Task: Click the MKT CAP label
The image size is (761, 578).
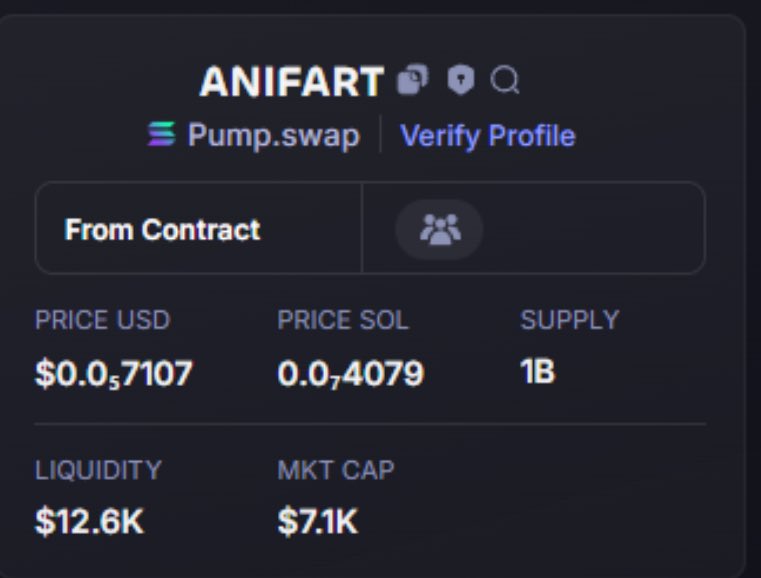Action: 336,470
